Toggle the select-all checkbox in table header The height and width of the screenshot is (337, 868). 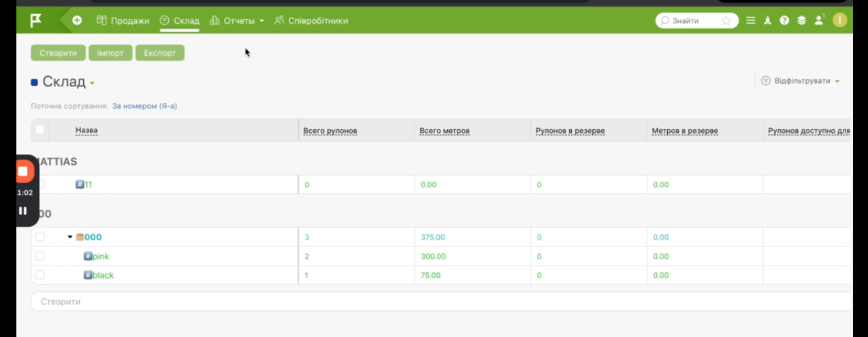click(x=39, y=129)
